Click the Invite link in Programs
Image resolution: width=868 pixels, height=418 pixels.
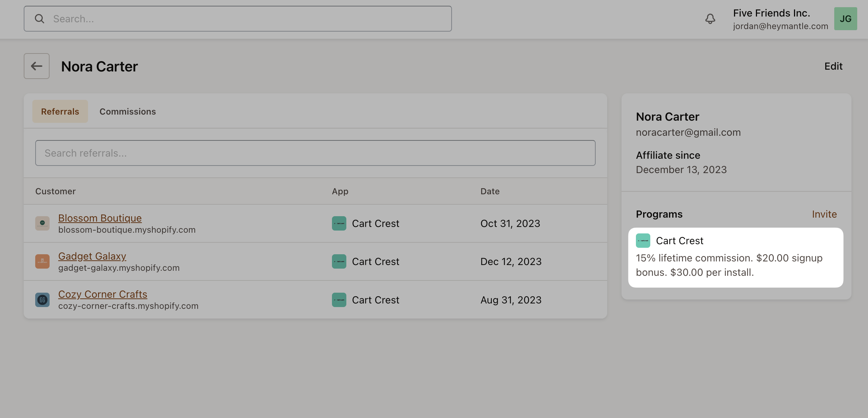[824, 214]
